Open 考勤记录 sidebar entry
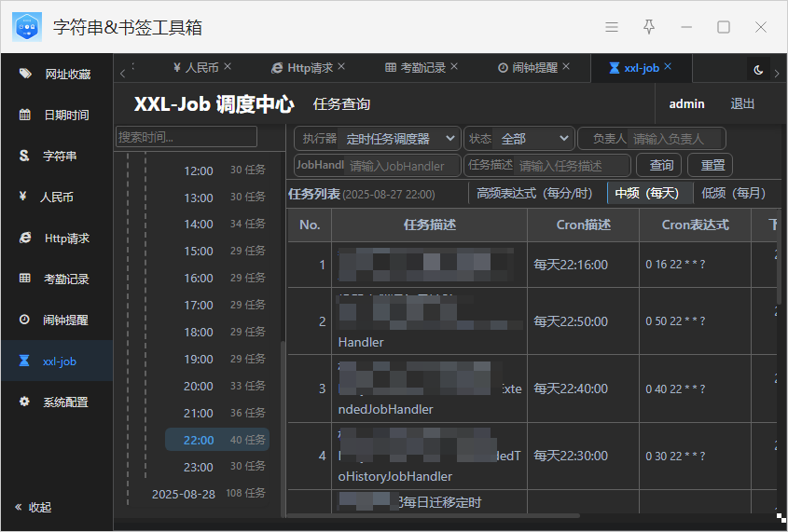The height and width of the screenshot is (532, 788). tap(56, 279)
